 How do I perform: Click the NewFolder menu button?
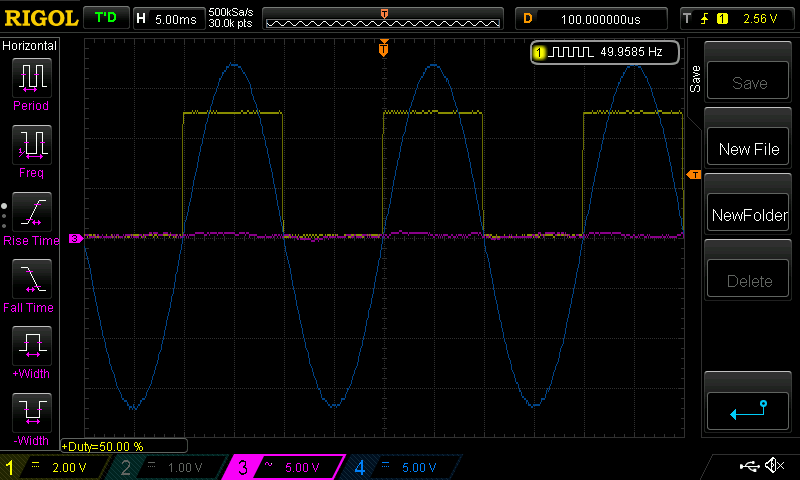click(x=748, y=215)
